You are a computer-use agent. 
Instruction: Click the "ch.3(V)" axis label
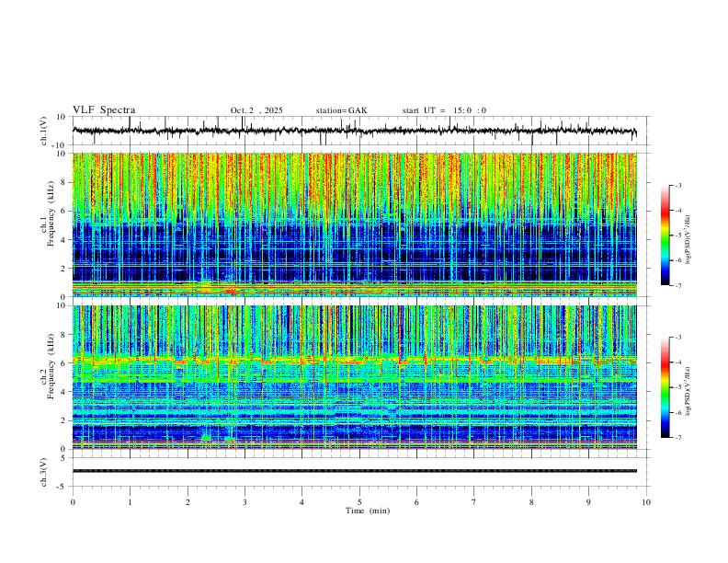45,472
